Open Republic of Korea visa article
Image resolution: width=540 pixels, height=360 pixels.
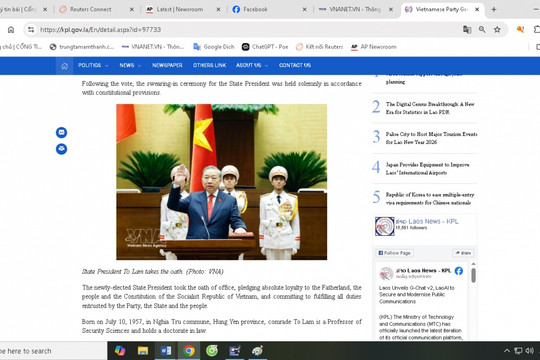430,198
